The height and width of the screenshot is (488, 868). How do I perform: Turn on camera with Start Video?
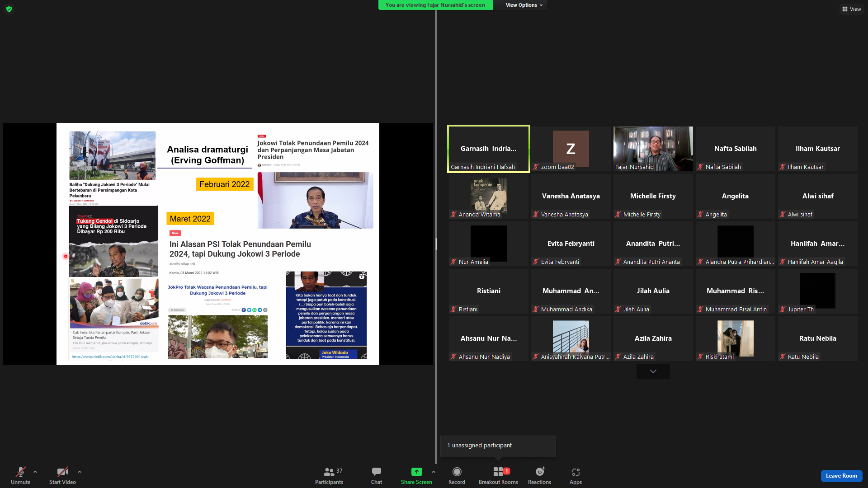tap(62, 475)
